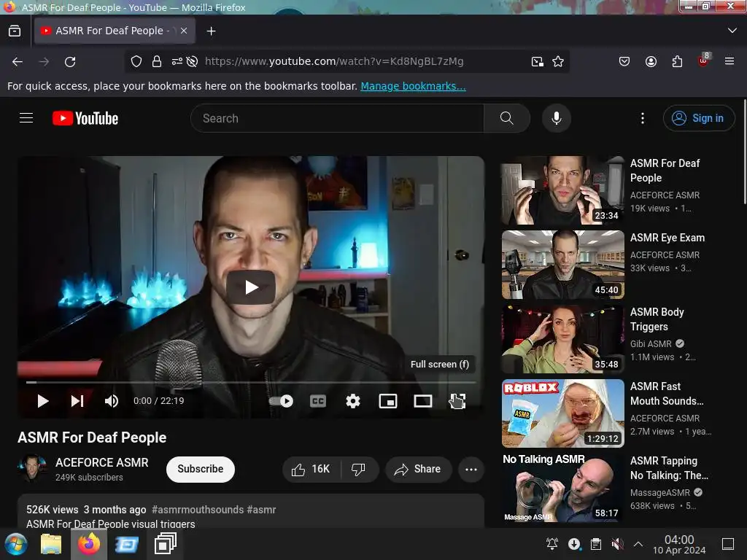
Task: Dislike this video
Action: 359,469
